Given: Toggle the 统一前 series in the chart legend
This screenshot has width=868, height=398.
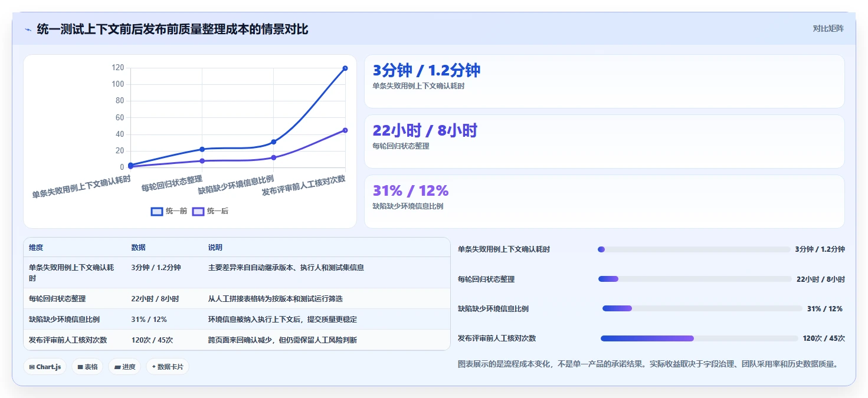Looking at the screenshot, I should point(169,211).
